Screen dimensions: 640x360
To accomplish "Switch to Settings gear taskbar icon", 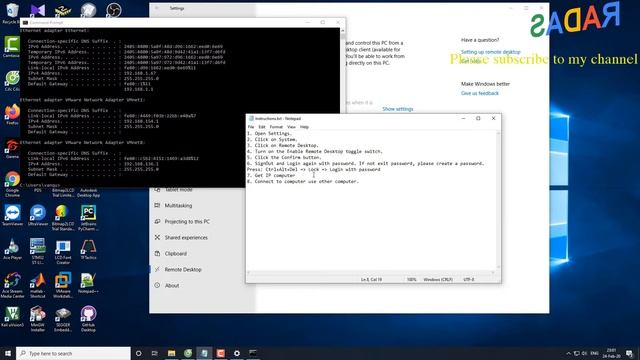I will click(x=237, y=353).
